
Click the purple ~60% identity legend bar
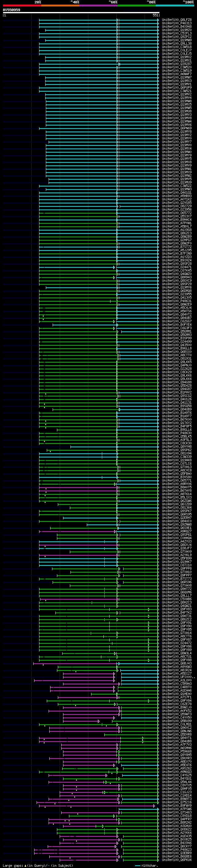pyautogui.click(x=98, y=6)
